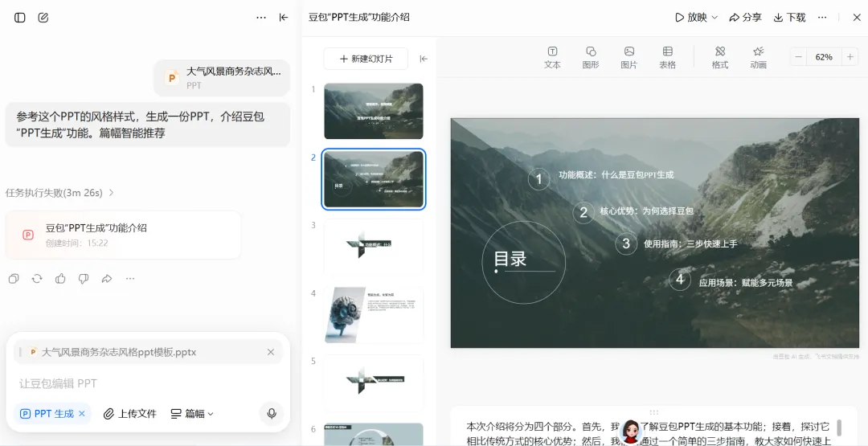Open the 格式 format tool

point(719,58)
